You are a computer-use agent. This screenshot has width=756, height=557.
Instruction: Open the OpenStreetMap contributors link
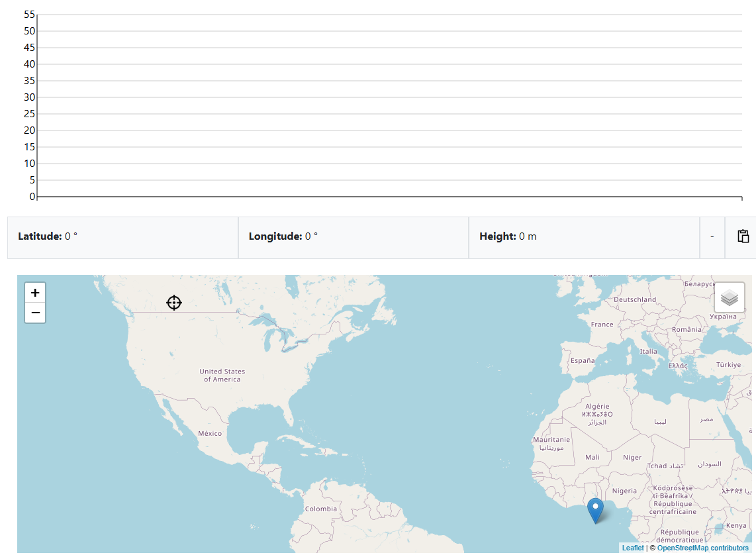(x=702, y=548)
